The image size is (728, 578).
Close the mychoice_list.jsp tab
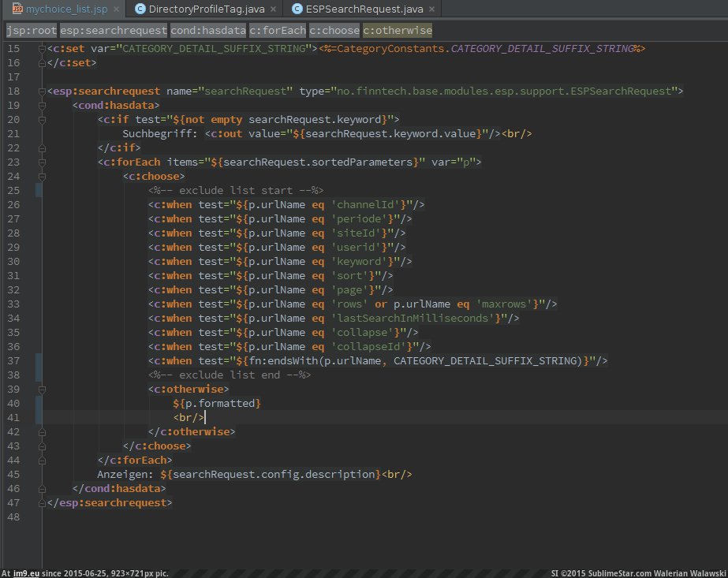click(115, 9)
